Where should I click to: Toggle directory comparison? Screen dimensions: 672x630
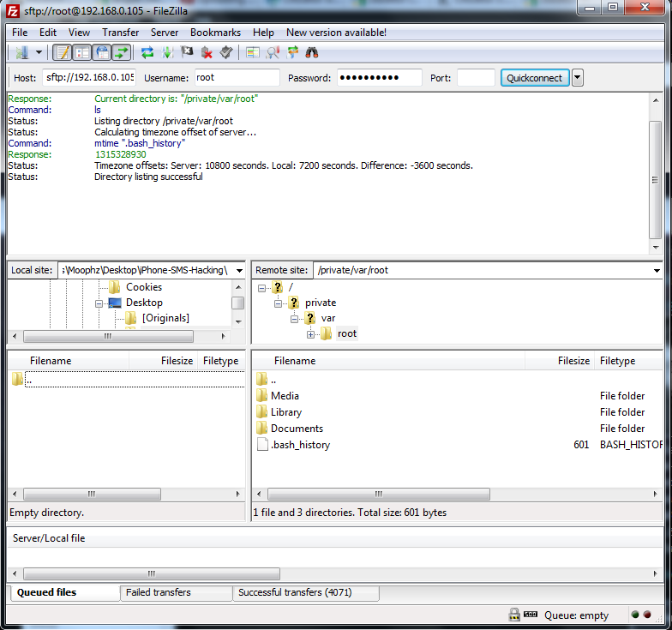pos(273,53)
